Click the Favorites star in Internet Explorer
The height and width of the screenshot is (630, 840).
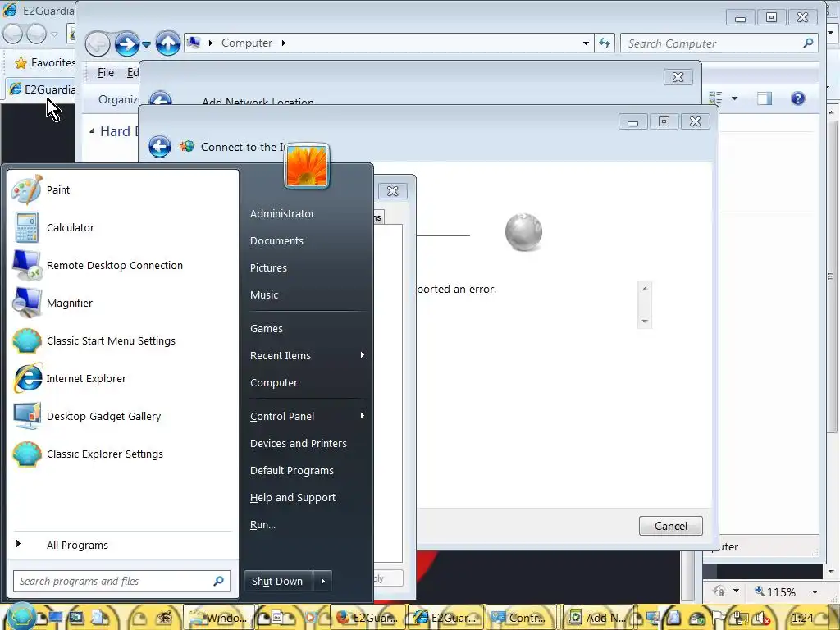pyautogui.click(x=21, y=63)
